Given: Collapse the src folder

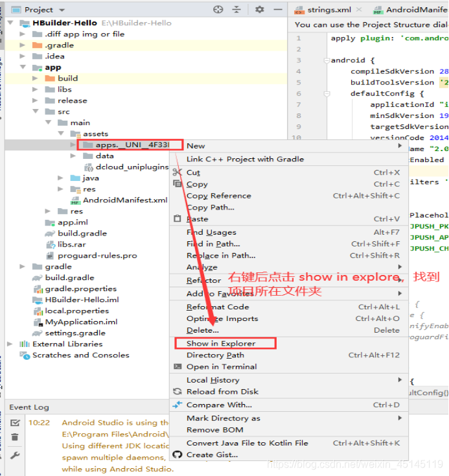Looking at the screenshot, I should (x=36, y=112).
